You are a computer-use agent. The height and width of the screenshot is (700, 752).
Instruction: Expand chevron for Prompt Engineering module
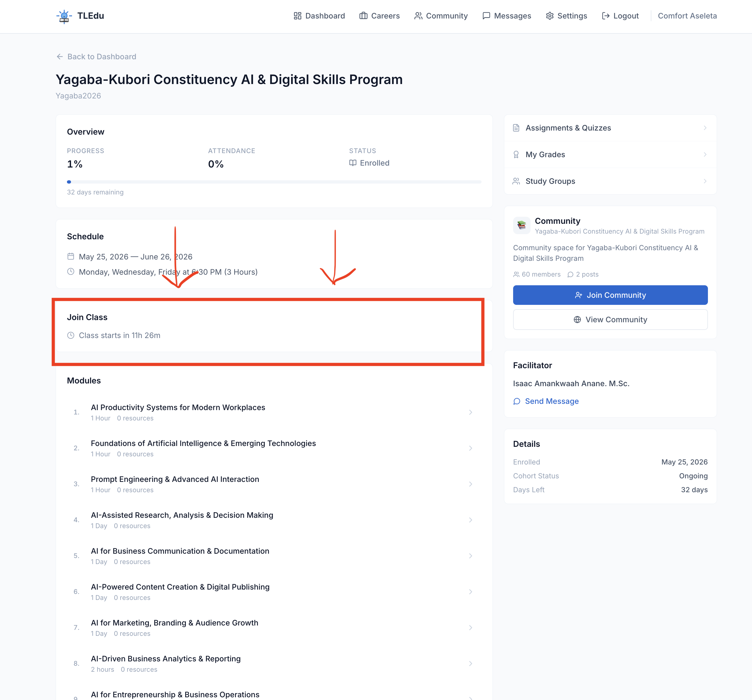(470, 484)
